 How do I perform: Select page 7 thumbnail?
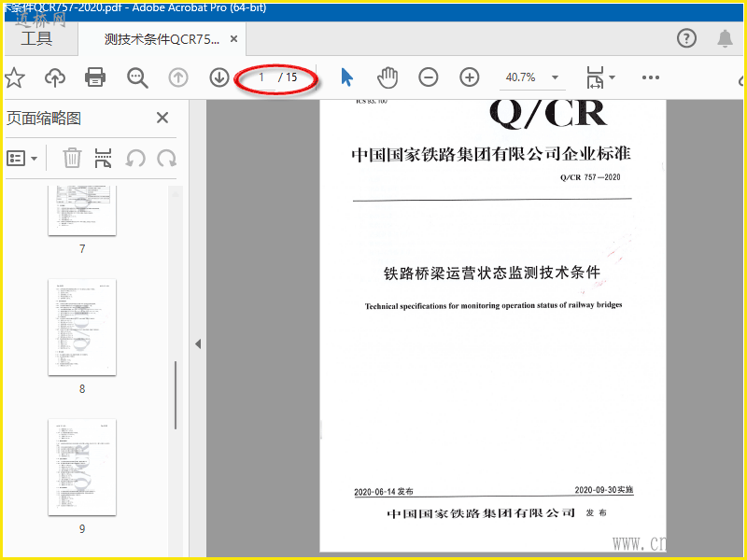(x=82, y=211)
